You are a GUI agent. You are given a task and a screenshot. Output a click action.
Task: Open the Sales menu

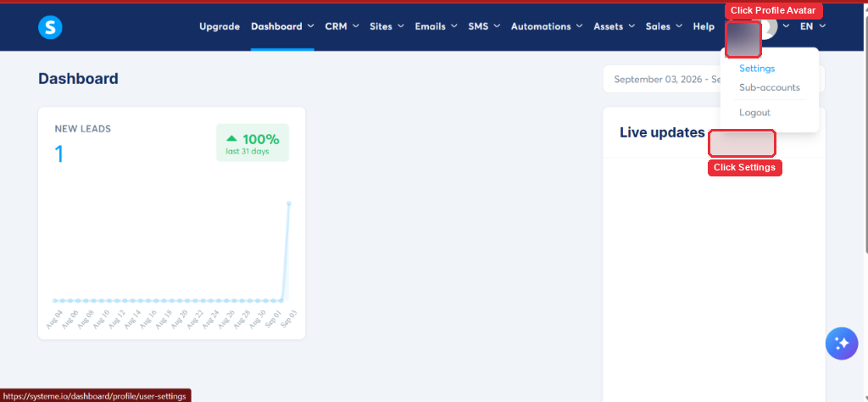(x=663, y=26)
